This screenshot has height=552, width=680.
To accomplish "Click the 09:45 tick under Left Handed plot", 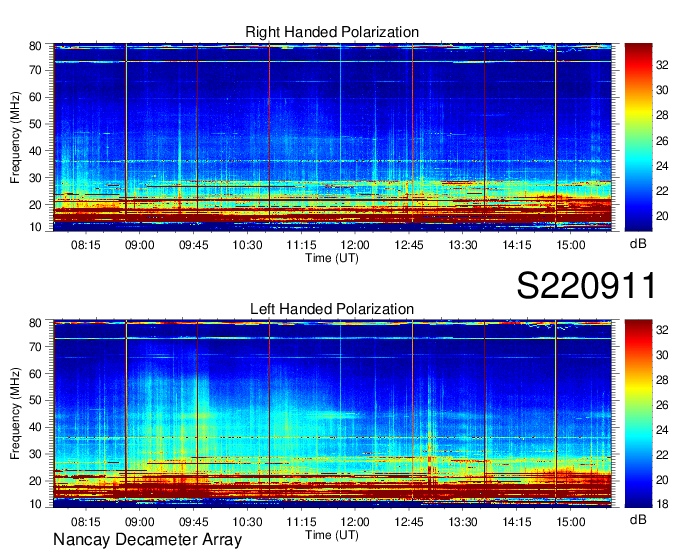I will 193,522.
